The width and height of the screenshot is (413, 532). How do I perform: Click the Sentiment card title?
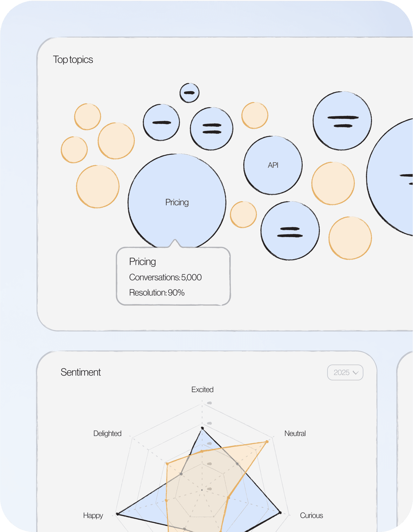[x=81, y=372]
